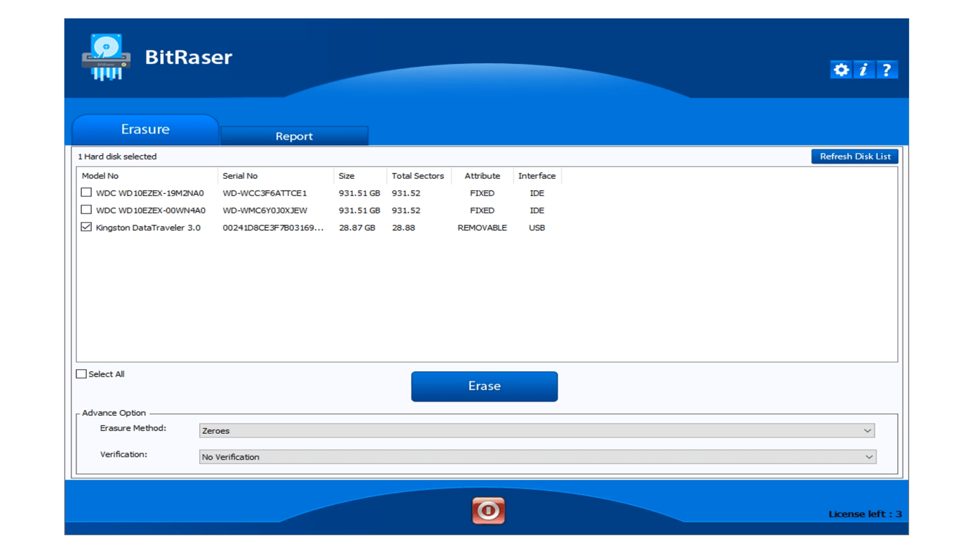The image size is (980, 551).
Task: Switch to the Report tab
Action: [x=294, y=136]
